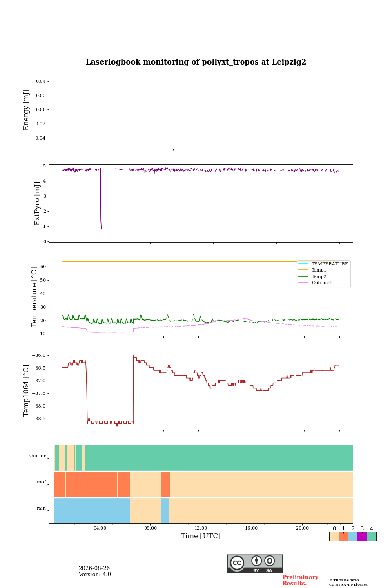Click the OutsideT legend entry
Screen dimensions: 392x588
[x=316, y=283]
